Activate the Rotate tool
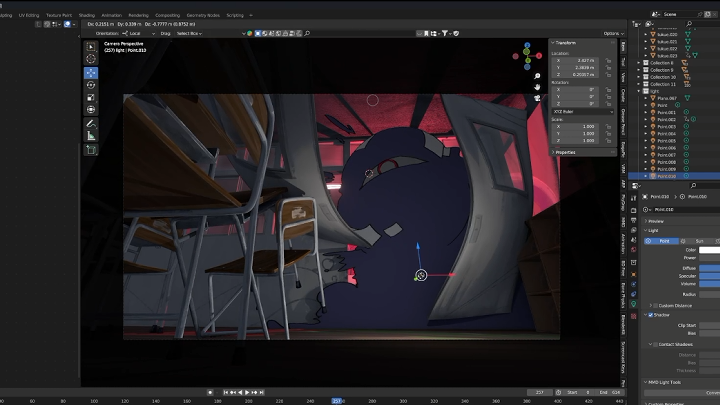This screenshot has width=720, height=405. pyautogui.click(x=91, y=85)
